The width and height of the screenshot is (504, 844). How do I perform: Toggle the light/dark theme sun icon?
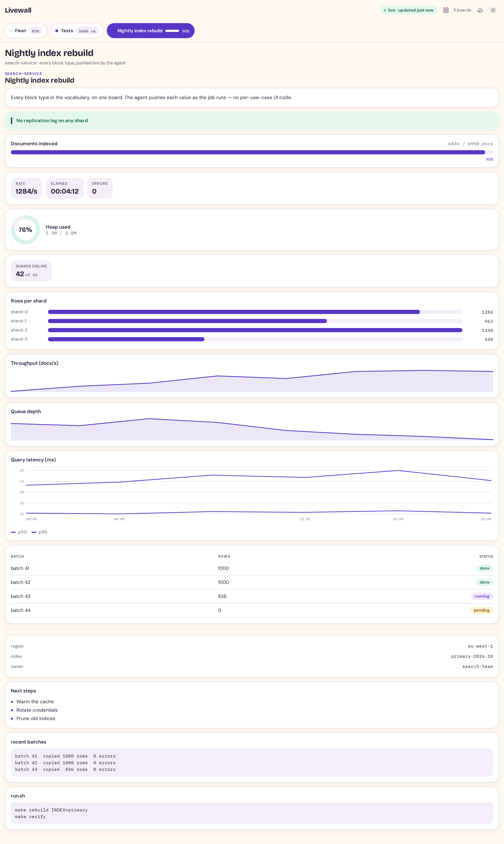[493, 10]
